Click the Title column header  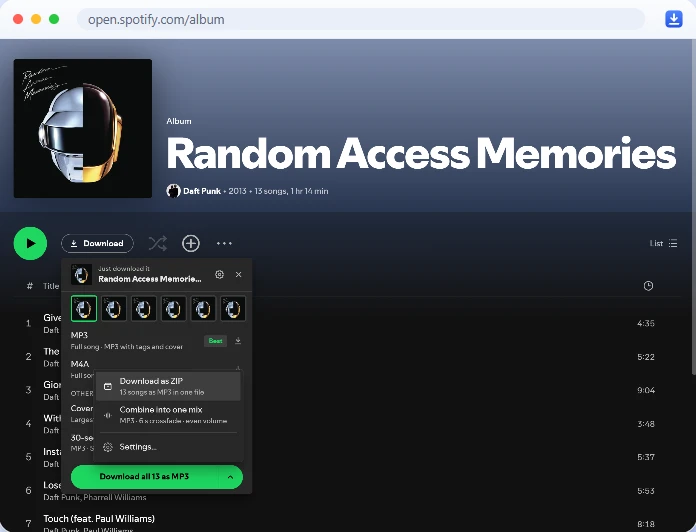[x=51, y=286]
